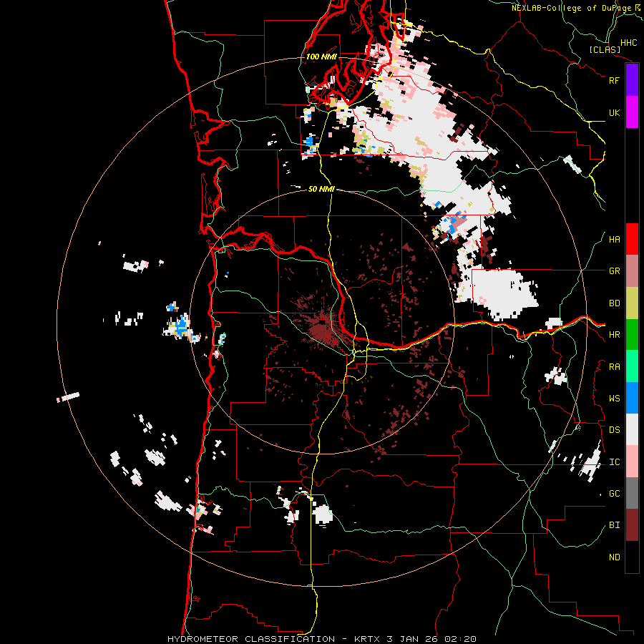Click the DS legend label
This screenshot has height=644, width=644.
[614, 430]
